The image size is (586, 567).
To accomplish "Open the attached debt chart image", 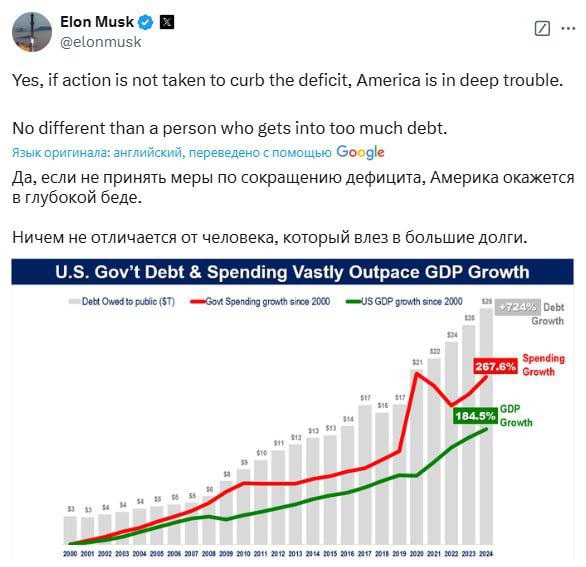I will tap(293, 409).
